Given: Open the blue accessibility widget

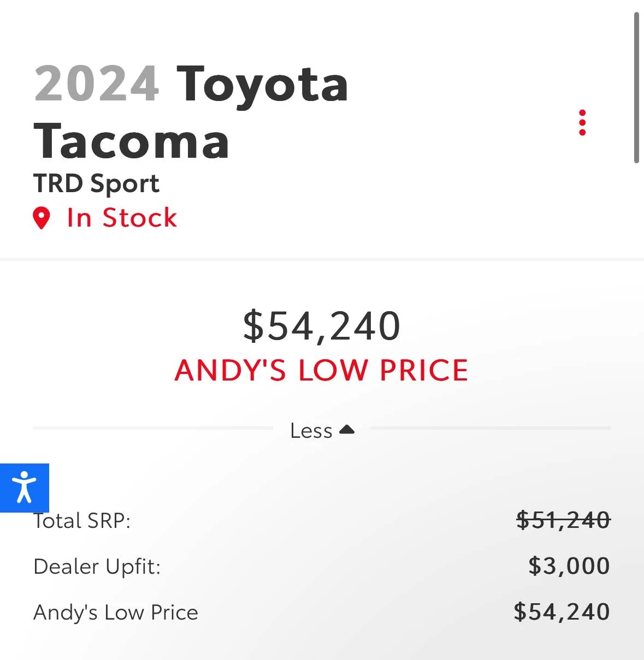Looking at the screenshot, I should (x=25, y=487).
